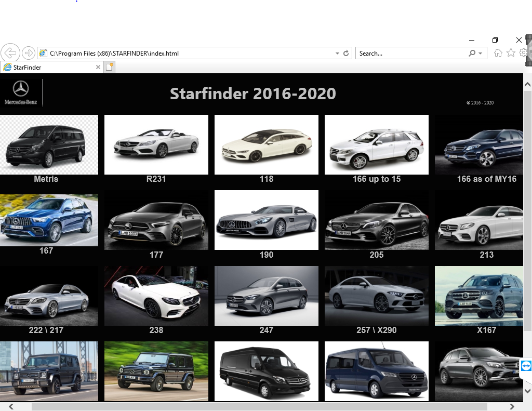
Task: Open the Metris van model
Action: [49, 145]
